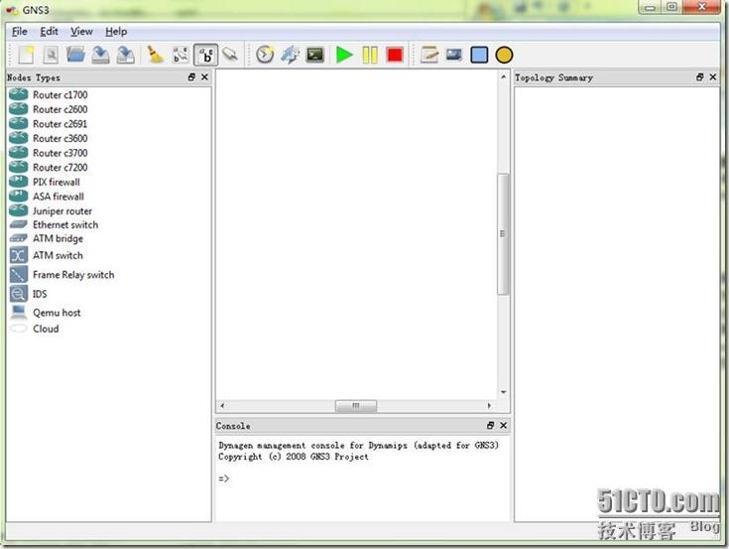Click the canvas scroll down arrow
This screenshot has width=729, height=549.
[x=503, y=392]
